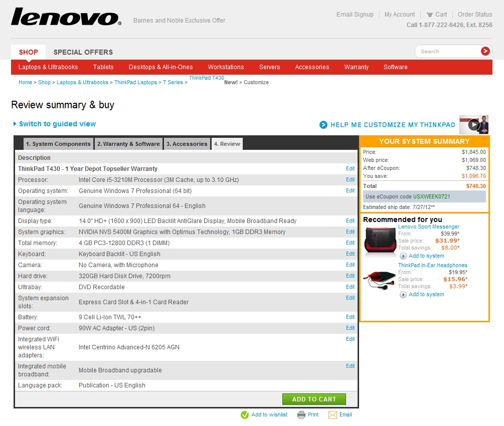Edit the Hard drive row

point(351,276)
